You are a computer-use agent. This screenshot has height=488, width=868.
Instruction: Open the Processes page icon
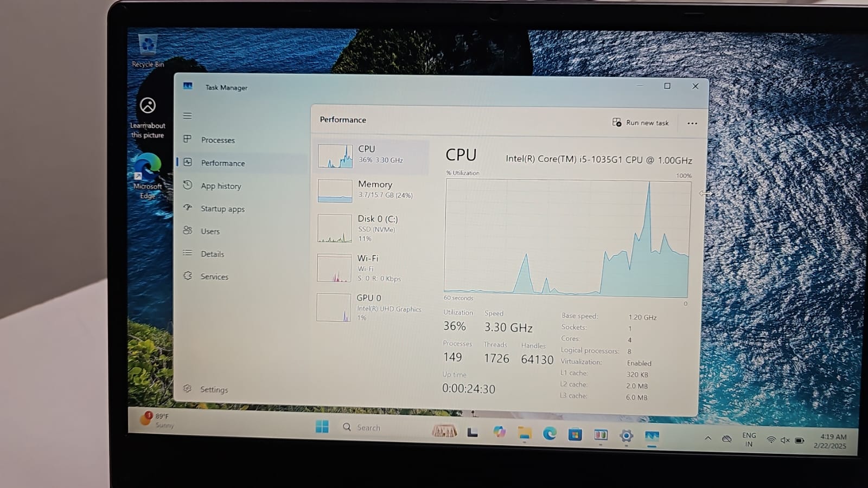[188, 139]
